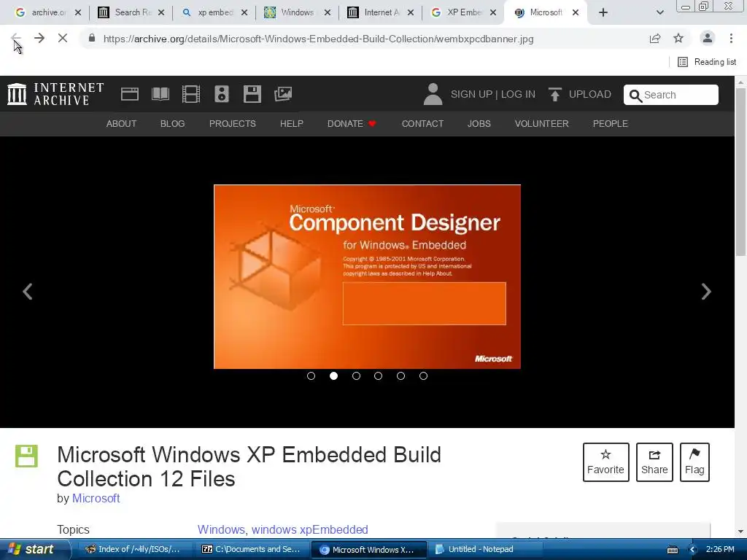Stop page loading with X button
The image size is (747, 560).
[x=63, y=38]
